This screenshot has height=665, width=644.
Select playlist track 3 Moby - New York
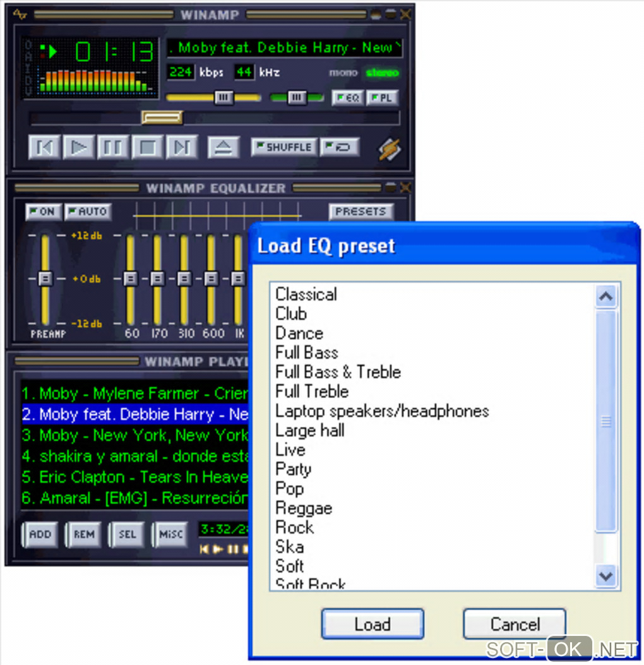135,435
